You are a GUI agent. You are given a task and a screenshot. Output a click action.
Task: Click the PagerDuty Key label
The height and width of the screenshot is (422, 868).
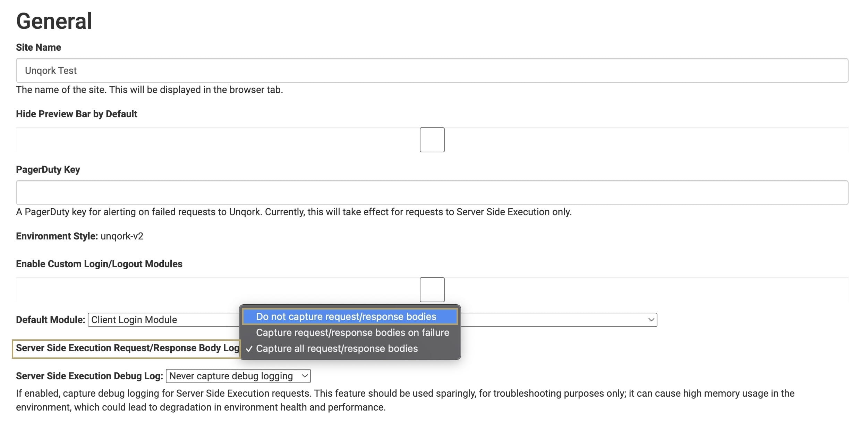[48, 169]
